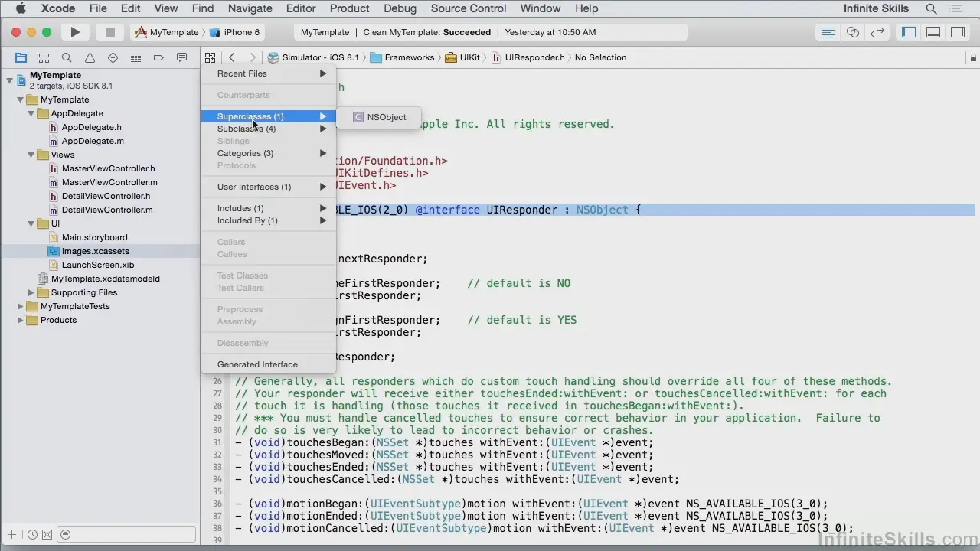Click the Simulator - iOS 8.1 breadcrumb
Screen dimensions: 980x551
coord(313,57)
